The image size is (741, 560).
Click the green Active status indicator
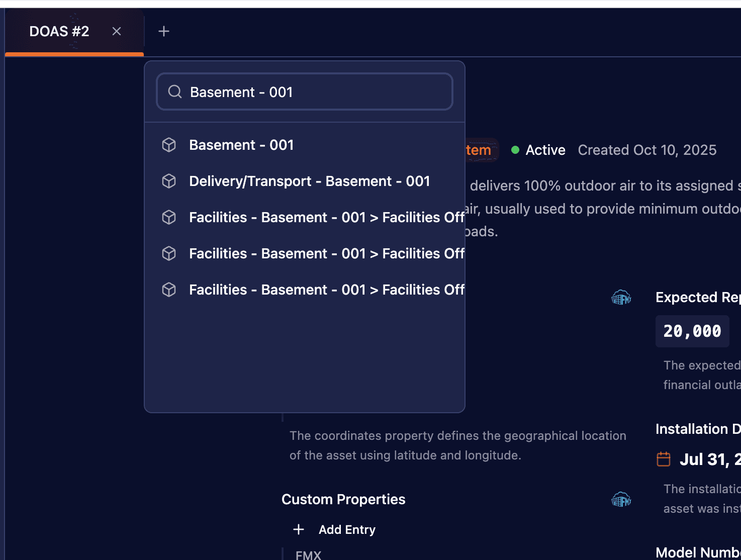click(515, 150)
